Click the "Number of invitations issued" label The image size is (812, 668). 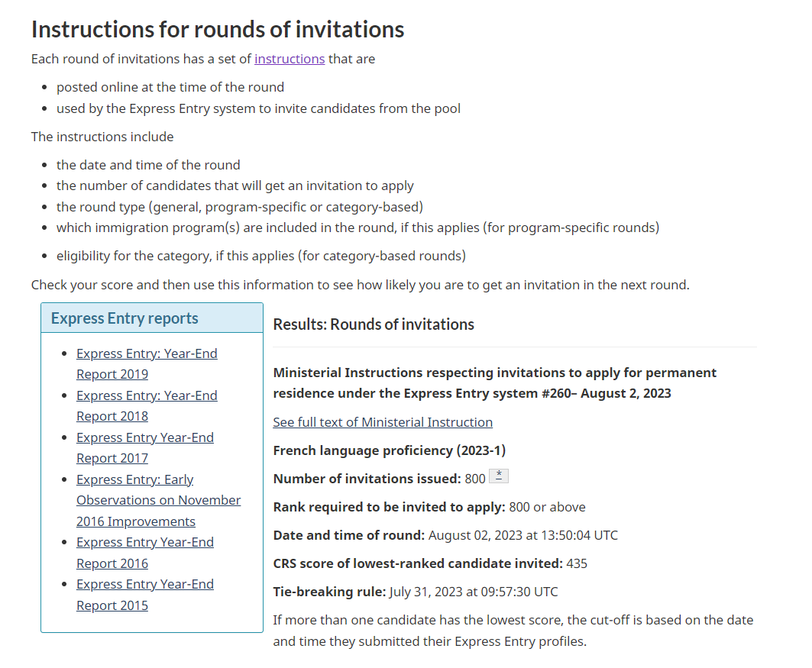pyautogui.click(x=367, y=479)
